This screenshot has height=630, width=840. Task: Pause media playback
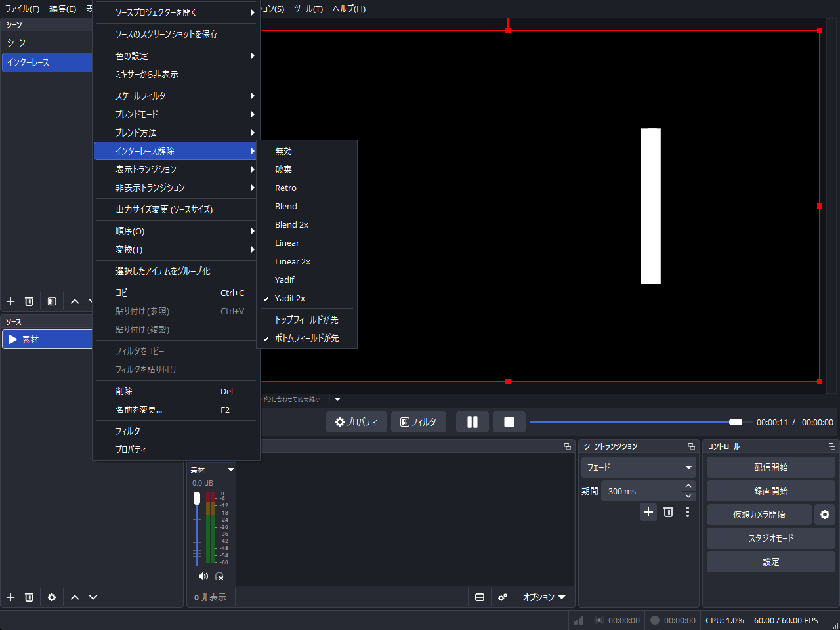(x=472, y=422)
